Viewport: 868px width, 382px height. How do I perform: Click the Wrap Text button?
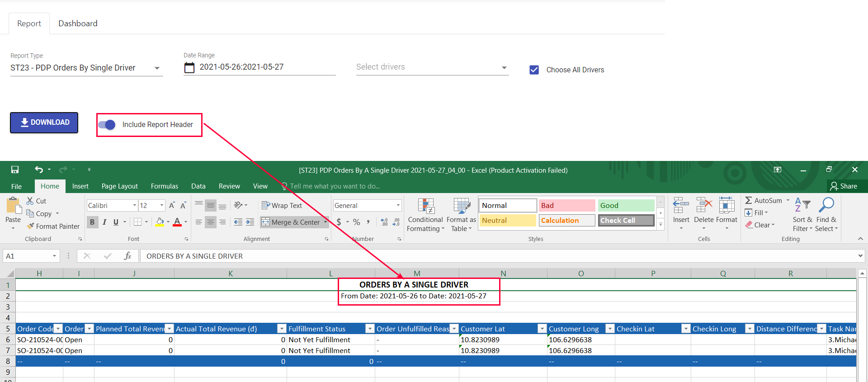point(282,205)
